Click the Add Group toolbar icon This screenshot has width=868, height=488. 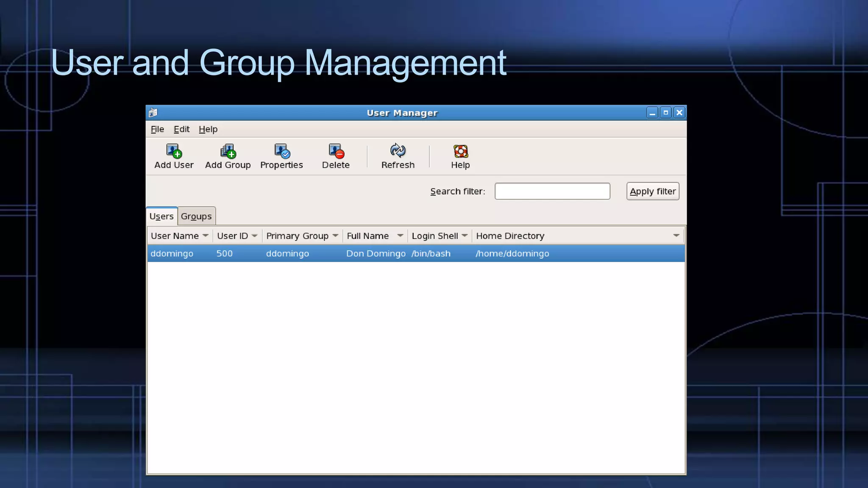pos(228,151)
